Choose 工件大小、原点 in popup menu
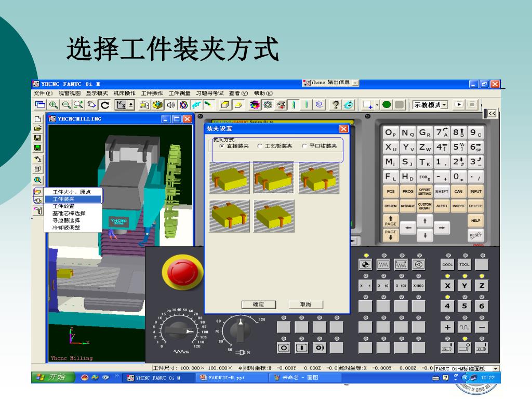Image resolution: width=532 pixels, height=399 pixels. point(73,192)
